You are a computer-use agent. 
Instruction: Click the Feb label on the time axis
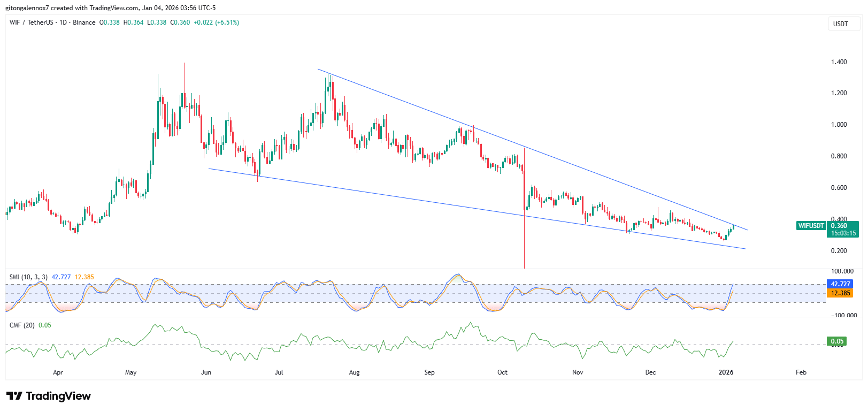pyautogui.click(x=801, y=372)
